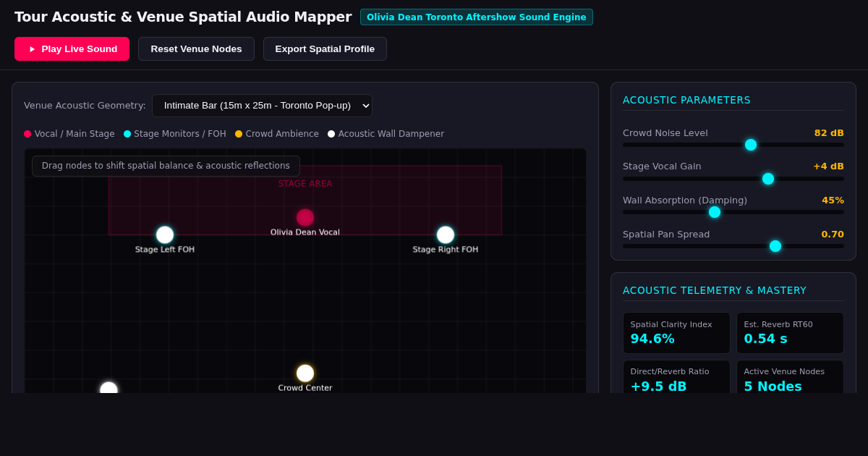Click the Spatial Clarity Index 94.6% card
The width and height of the screenshot is (868, 456).
pos(676,333)
